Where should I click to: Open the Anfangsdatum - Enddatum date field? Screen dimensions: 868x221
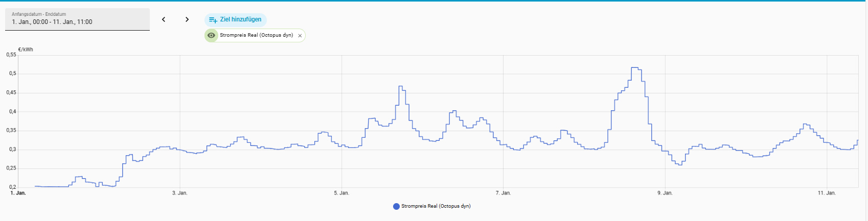[77, 19]
